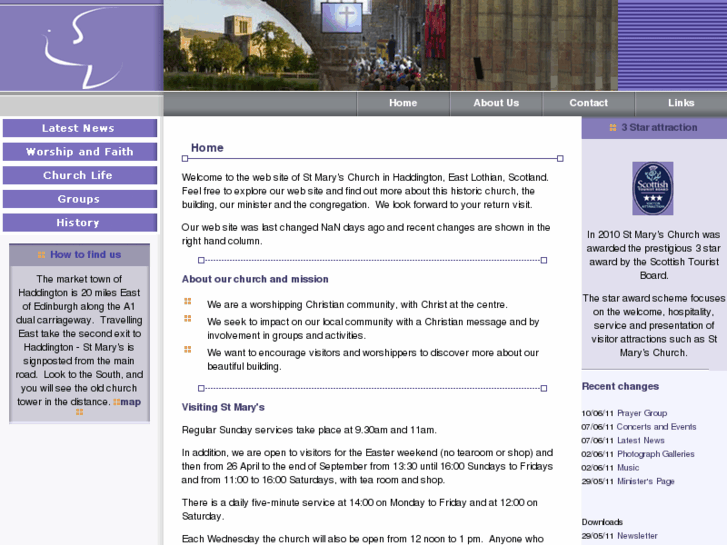The width and height of the screenshot is (727, 545).
Task: Open the Music link in recent changes
Action: click(x=628, y=468)
